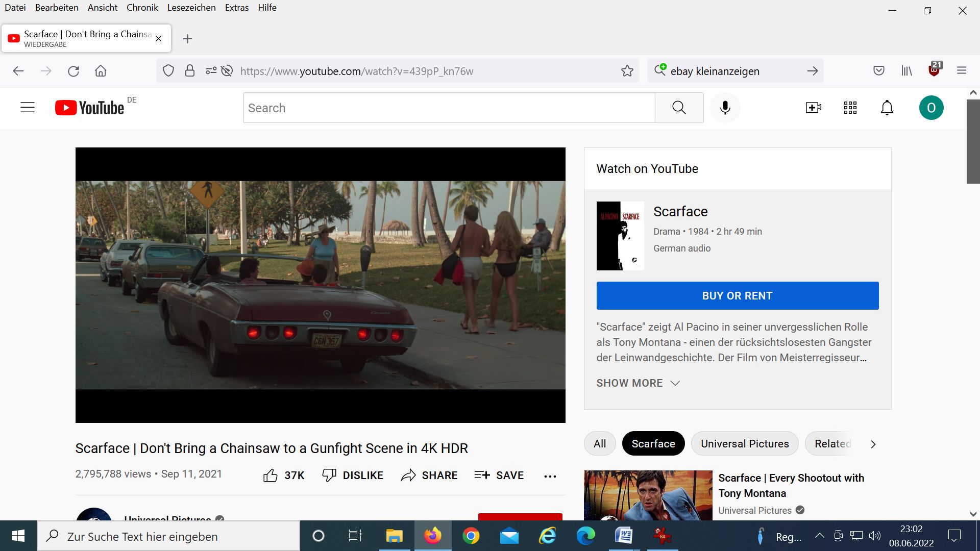Show more filter chips with right chevron
Image resolution: width=980 pixels, height=551 pixels.
(x=873, y=444)
